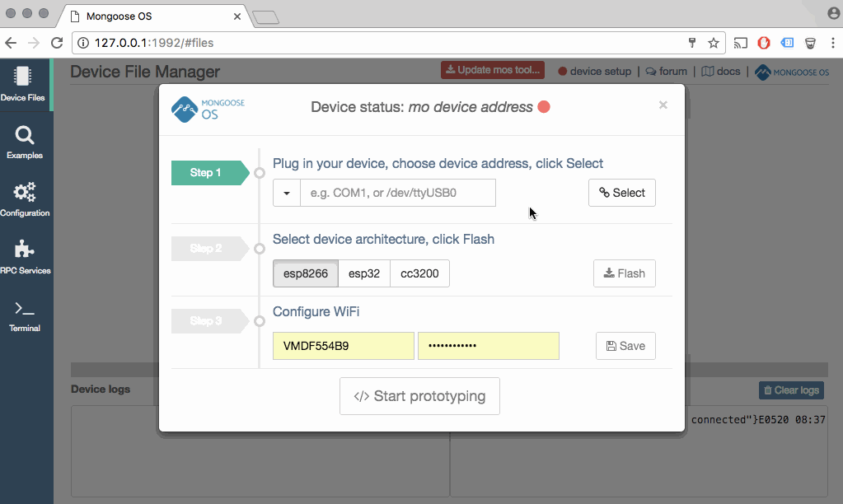Reload the current page
Screen dimensions: 843x504
57,43
